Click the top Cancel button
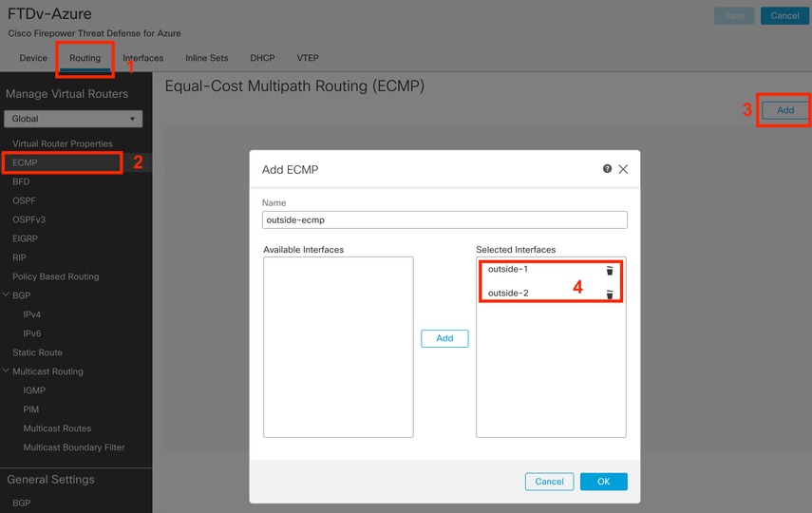 pyautogui.click(x=784, y=15)
